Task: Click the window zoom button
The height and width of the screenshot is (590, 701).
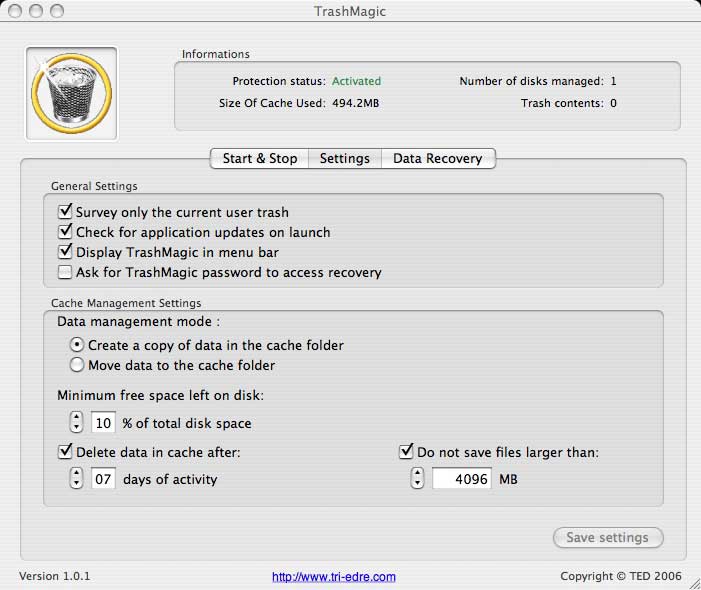Action: click(x=57, y=11)
